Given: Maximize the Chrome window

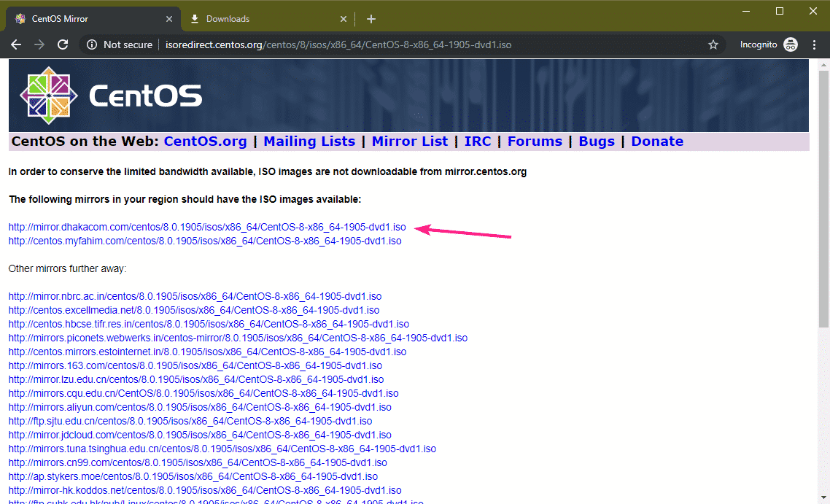Looking at the screenshot, I should [x=779, y=11].
